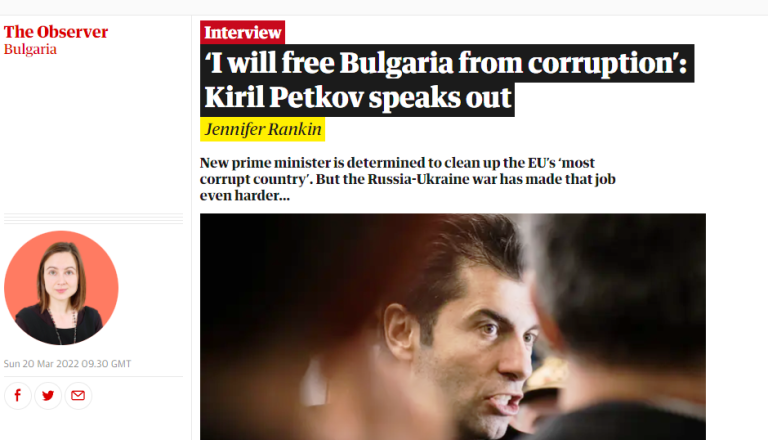Open Jennifer Rankin author byline link

tap(263, 129)
